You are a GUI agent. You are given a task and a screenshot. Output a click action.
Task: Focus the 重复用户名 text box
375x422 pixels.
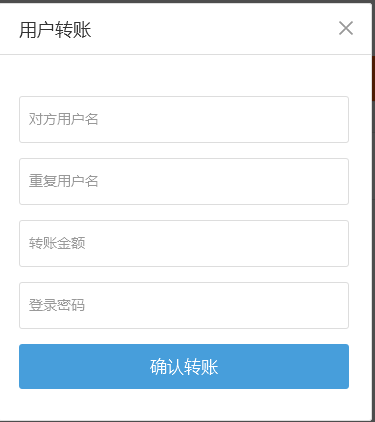tap(184, 181)
